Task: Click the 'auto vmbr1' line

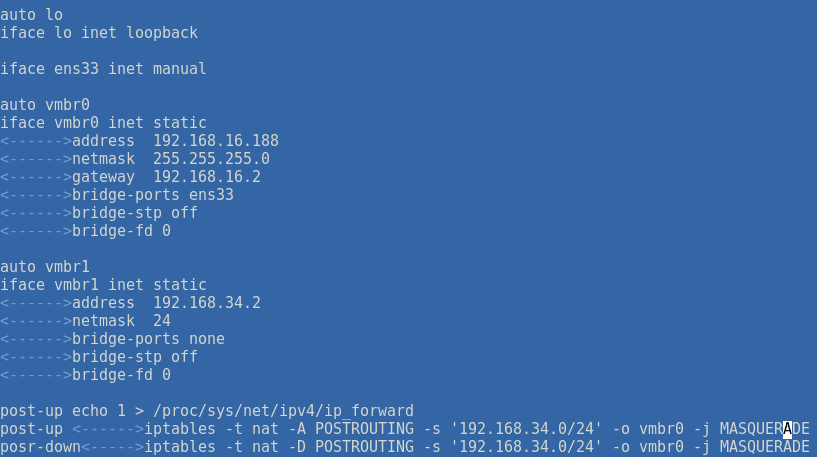Action: (45, 266)
